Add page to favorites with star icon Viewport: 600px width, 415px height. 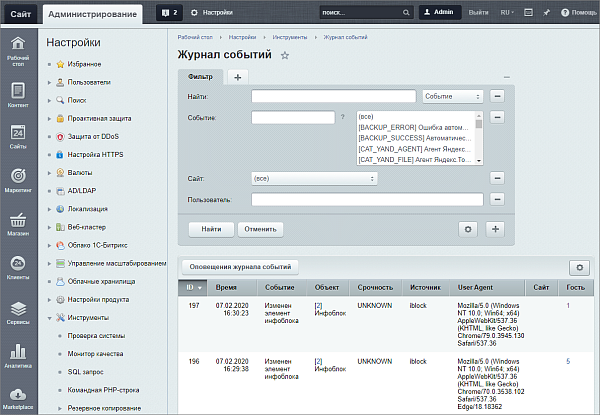tap(285, 56)
